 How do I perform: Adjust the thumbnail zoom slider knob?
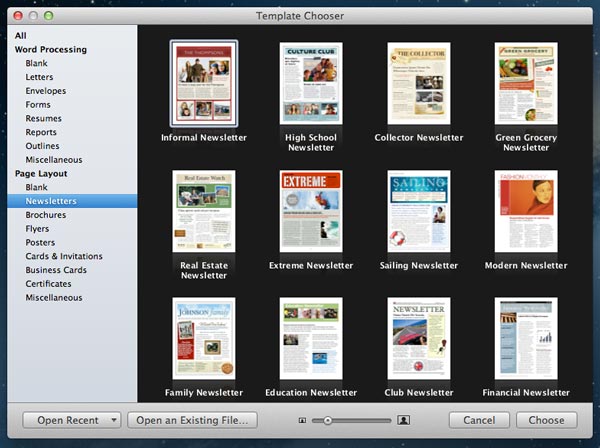tap(327, 421)
